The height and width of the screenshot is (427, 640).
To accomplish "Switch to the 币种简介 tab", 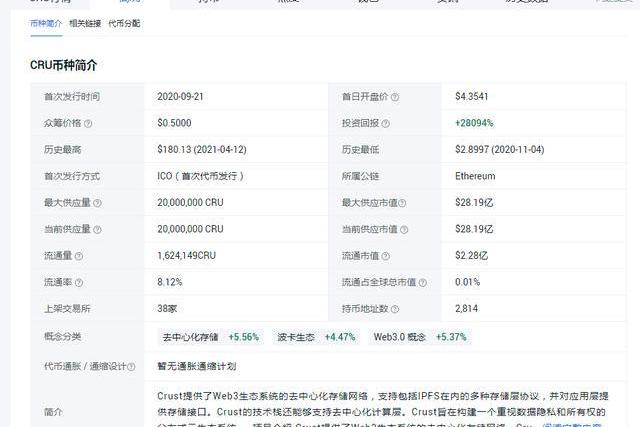I will pos(46,23).
